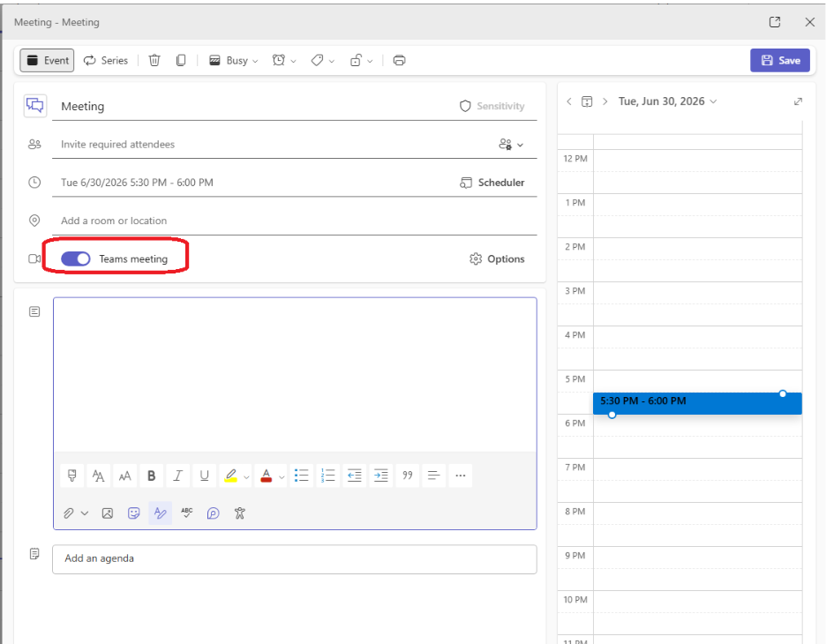Insert a numbered list

(x=327, y=476)
